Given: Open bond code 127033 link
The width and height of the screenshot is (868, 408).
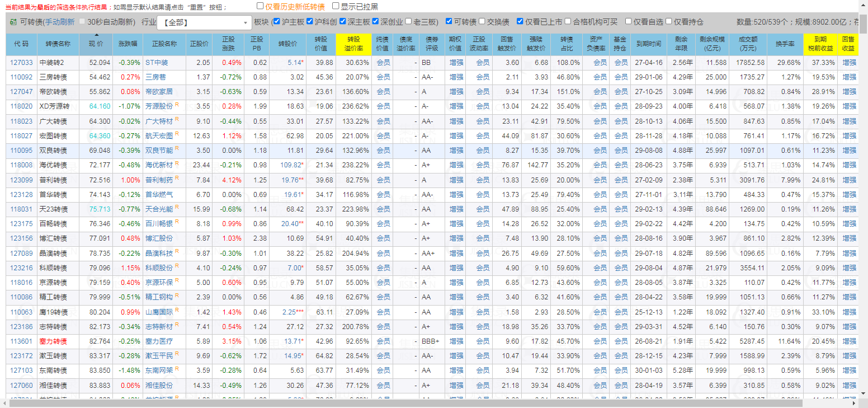Looking at the screenshot, I should pos(22,63).
